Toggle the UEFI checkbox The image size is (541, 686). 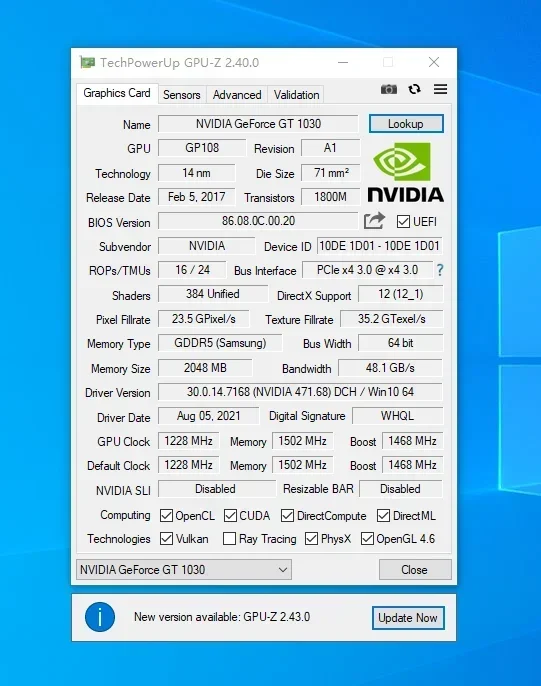(403, 221)
